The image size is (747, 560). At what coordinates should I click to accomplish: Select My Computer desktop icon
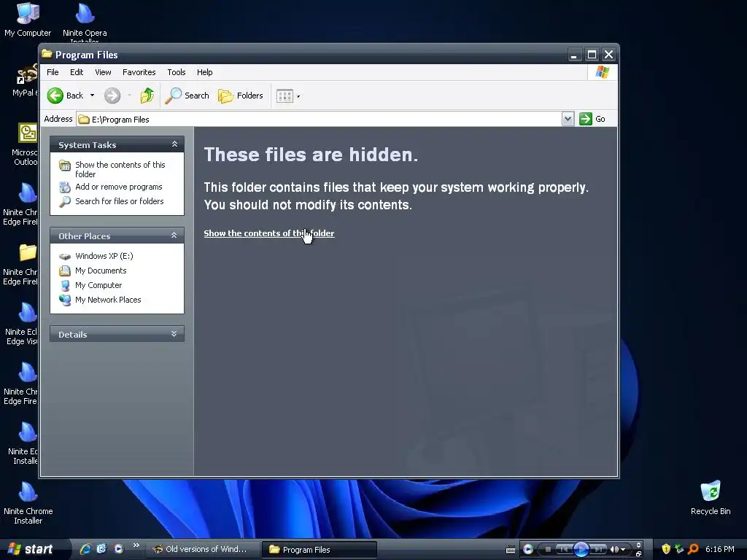click(x=28, y=20)
